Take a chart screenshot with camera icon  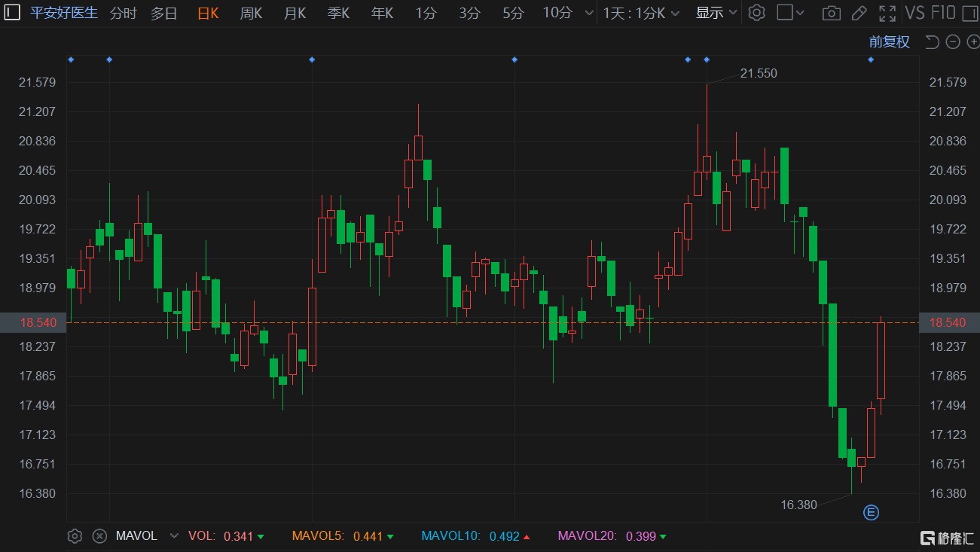tap(831, 13)
